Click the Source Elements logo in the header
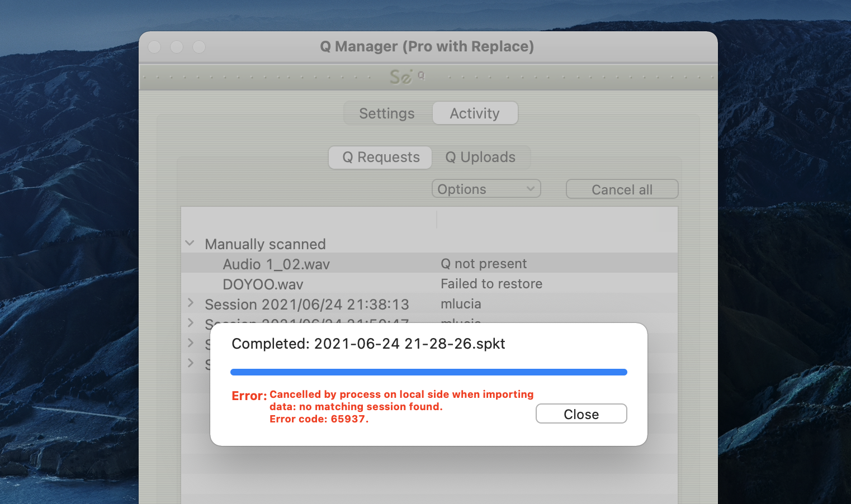The image size is (851, 504). pyautogui.click(x=406, y=77)
